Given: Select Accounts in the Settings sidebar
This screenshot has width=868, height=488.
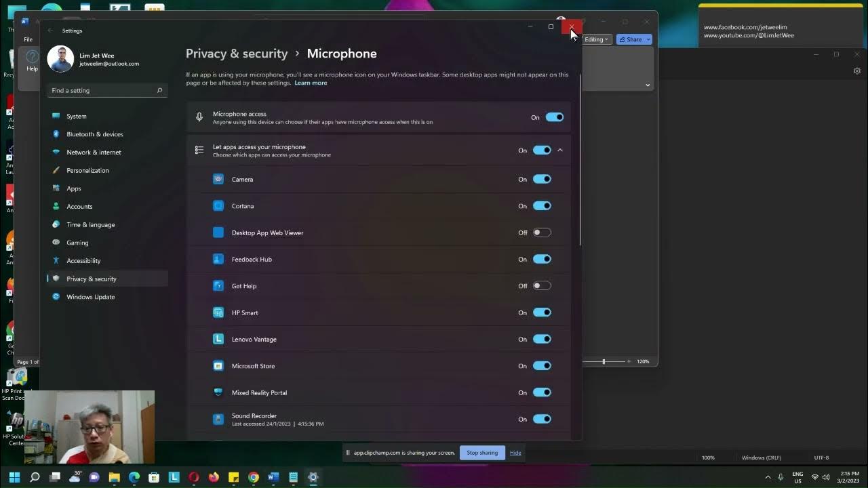Looking at the screenshot, I should (x=107, y=207).
